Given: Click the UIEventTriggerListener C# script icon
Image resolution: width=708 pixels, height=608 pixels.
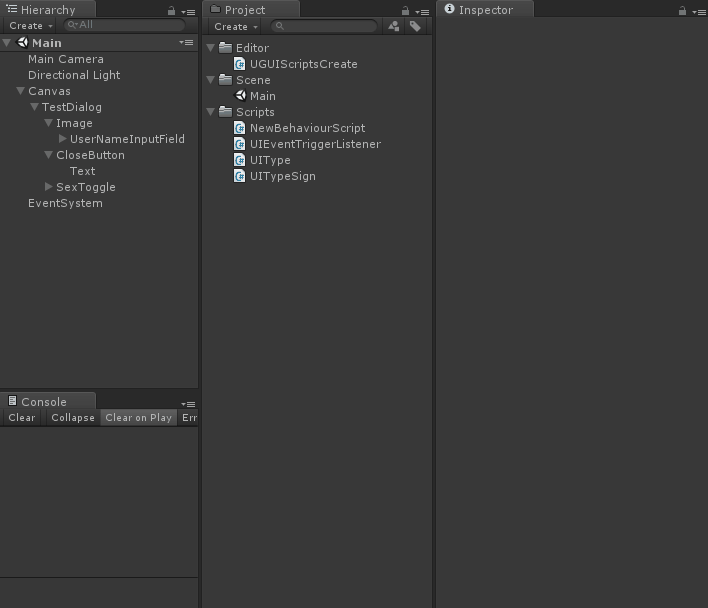Looking at the screenshot, I should 240,144.
